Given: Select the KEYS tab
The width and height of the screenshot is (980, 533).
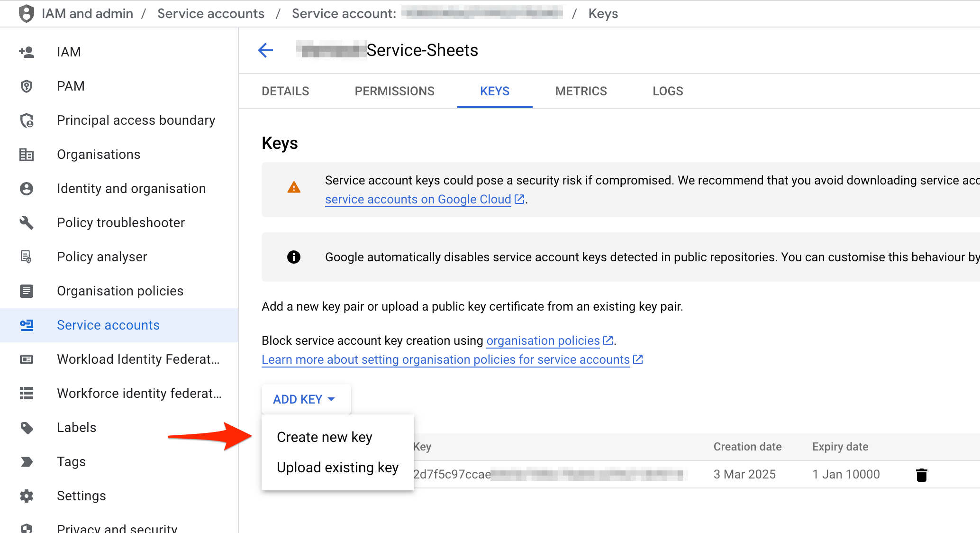Looking at the screenshot, I should (x=495, y=91).
